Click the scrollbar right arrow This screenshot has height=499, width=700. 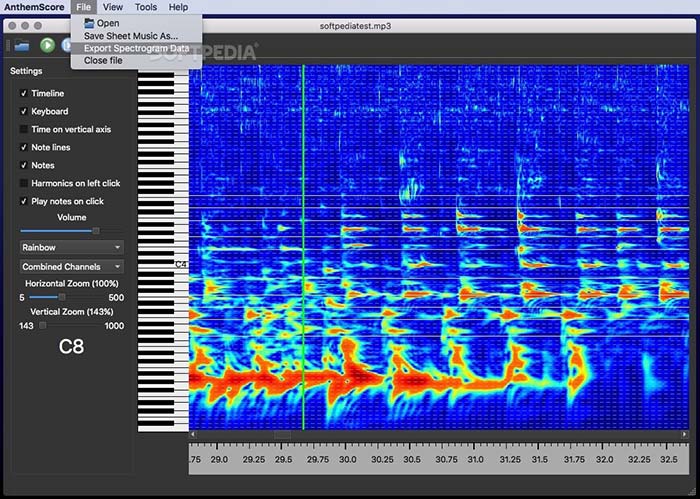point(684,434)
